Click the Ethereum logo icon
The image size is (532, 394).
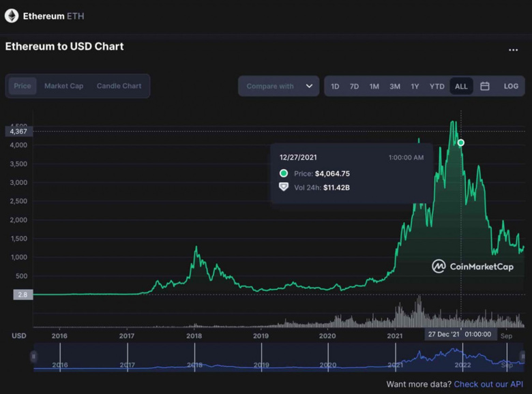pyautogui.click(x=12, y=16)
